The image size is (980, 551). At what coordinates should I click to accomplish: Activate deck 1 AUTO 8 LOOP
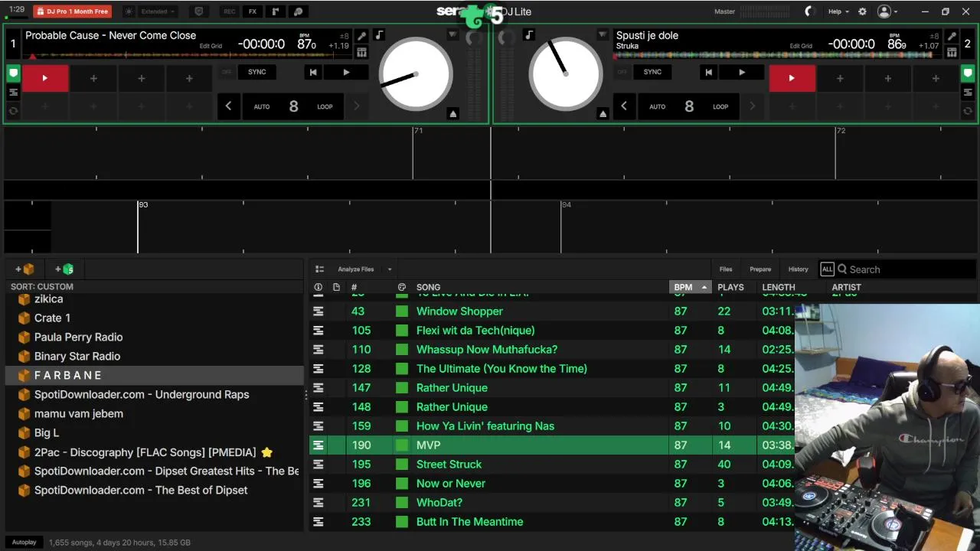(x=293, y=106)
